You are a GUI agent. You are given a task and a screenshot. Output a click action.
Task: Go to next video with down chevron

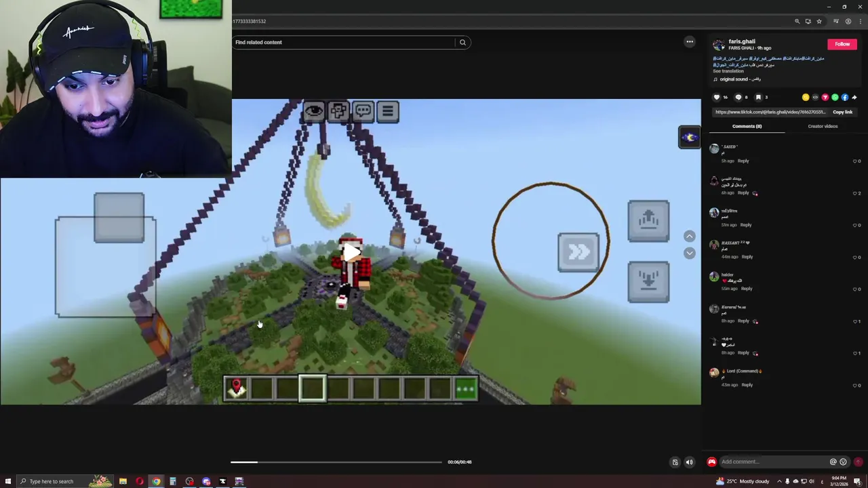click(x=689, y=253)
